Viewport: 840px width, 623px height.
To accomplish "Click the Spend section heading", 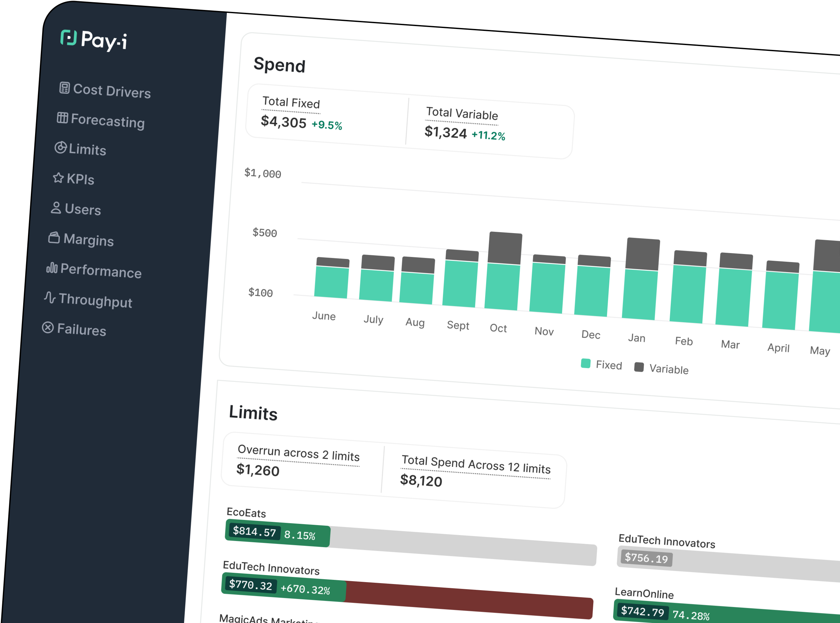I will [x=279, y=64].
